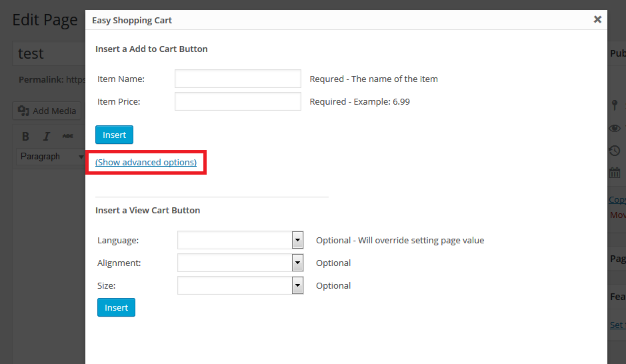
Task: Click the 'Edit Page' heading
Action: tap(45, 20)
